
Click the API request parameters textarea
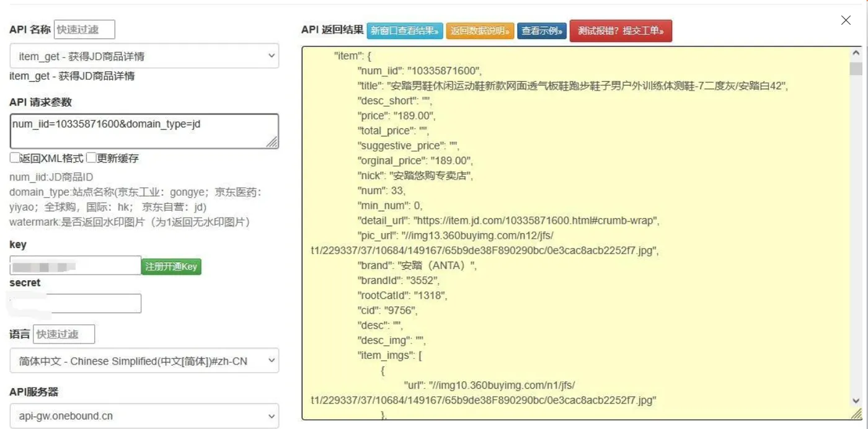[x=144, y=131]
